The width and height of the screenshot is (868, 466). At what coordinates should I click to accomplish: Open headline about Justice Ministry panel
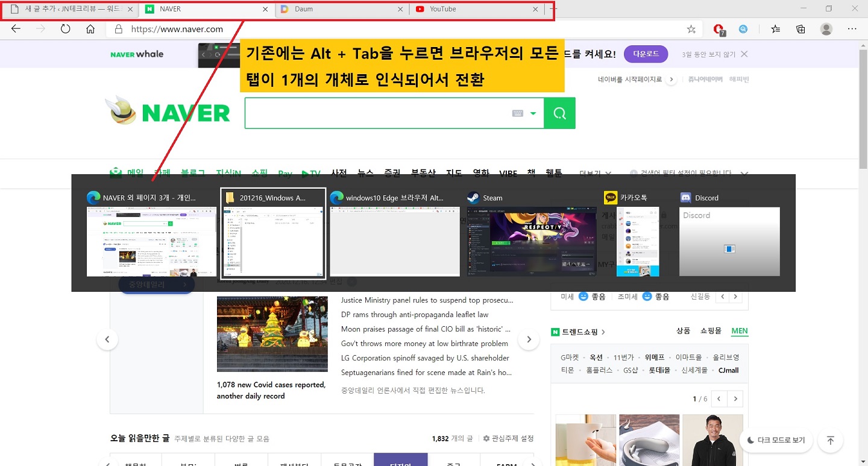pyautogui.click(x=427, y=300)
